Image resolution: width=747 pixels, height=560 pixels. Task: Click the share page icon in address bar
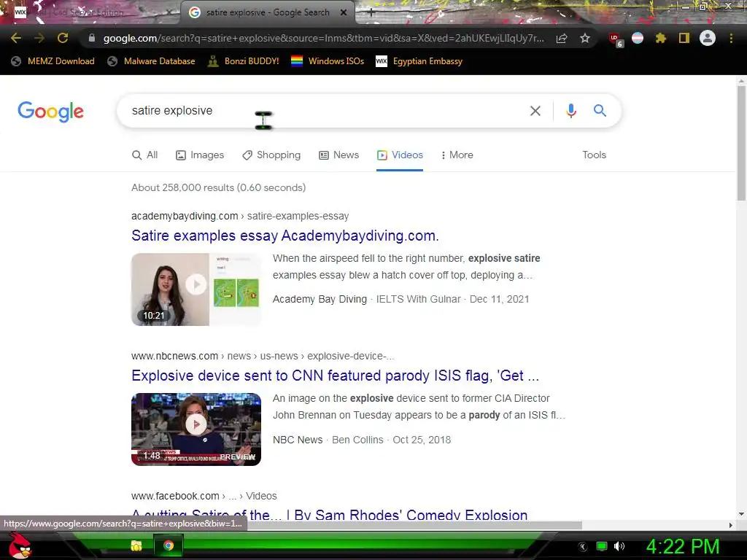coord(562,39)
